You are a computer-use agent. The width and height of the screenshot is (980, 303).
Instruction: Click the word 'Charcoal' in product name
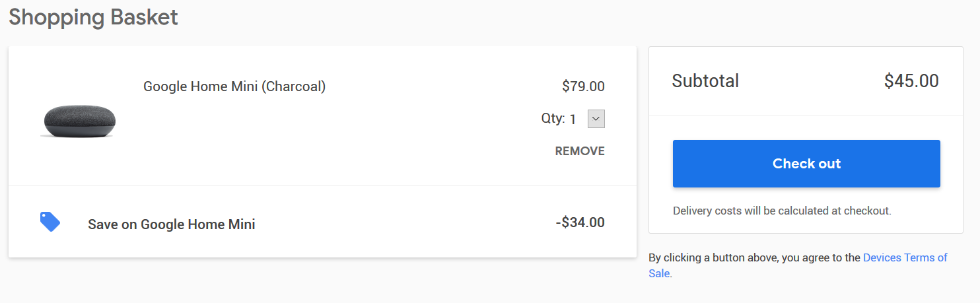click(294, 86)
